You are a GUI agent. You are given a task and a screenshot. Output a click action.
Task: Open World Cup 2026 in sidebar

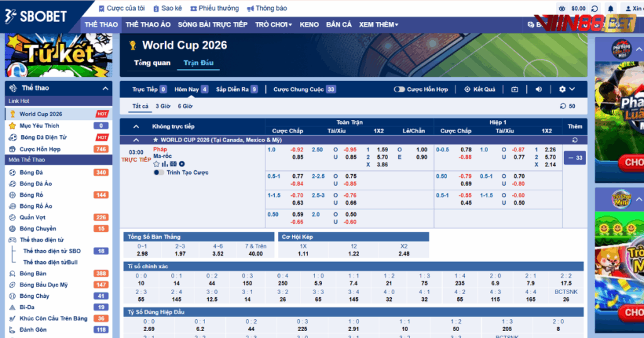click(x=58, y=114)
